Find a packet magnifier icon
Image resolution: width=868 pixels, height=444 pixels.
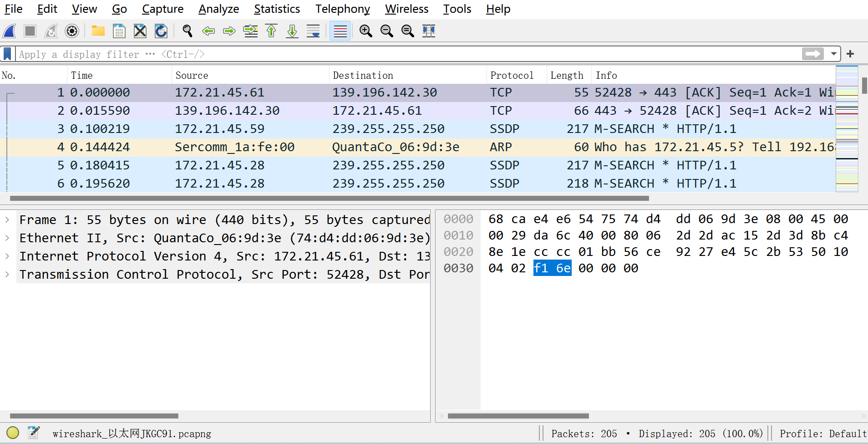pos(187,31)
